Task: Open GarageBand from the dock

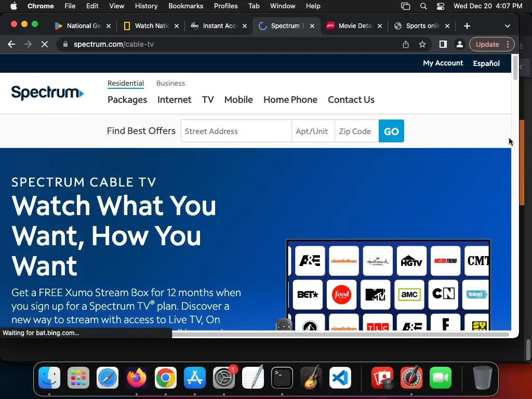Action: (311, 378)
